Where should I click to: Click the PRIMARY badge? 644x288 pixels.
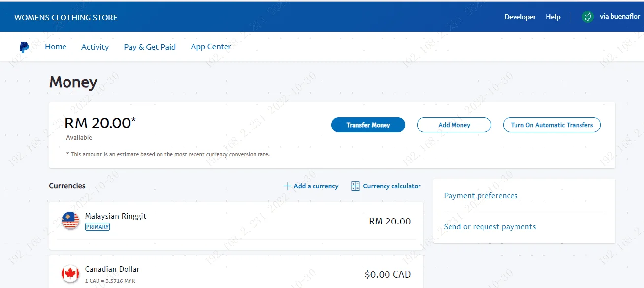click(97, 227)
